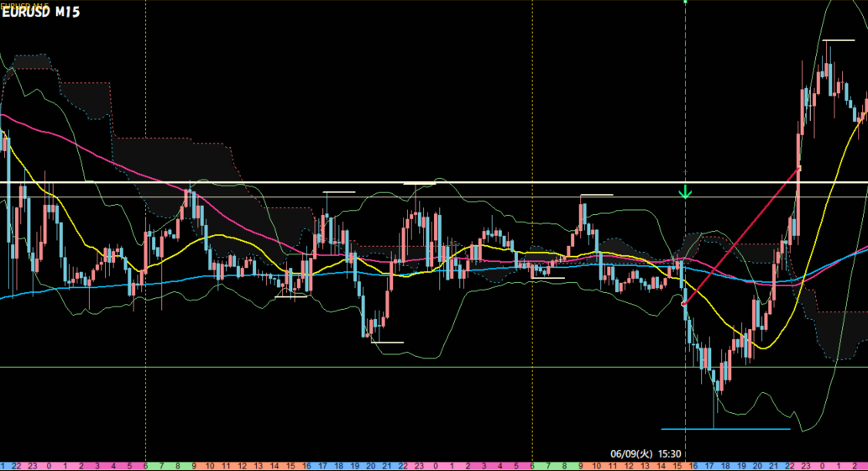The height and width of the screenshot is (471, 868).
Task: Select the thin green horizontal support line
Action: (x=434, y=367)
